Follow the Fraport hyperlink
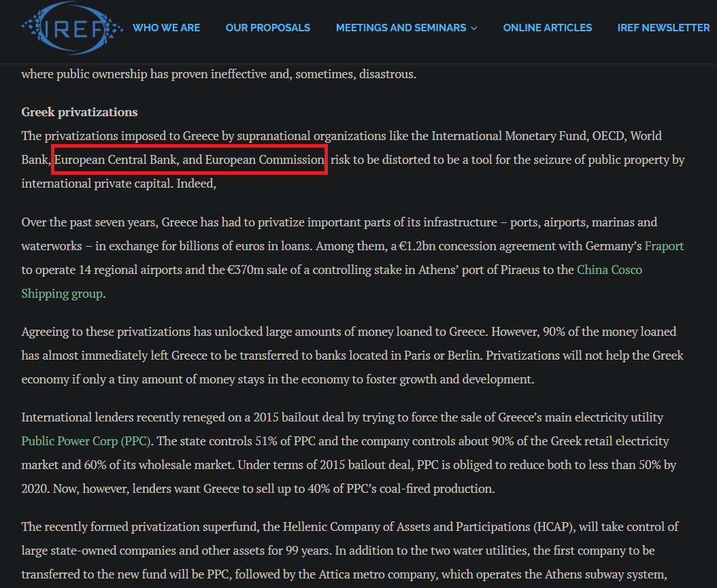Screen dimensions: 717x588 [x=664, y=246]
